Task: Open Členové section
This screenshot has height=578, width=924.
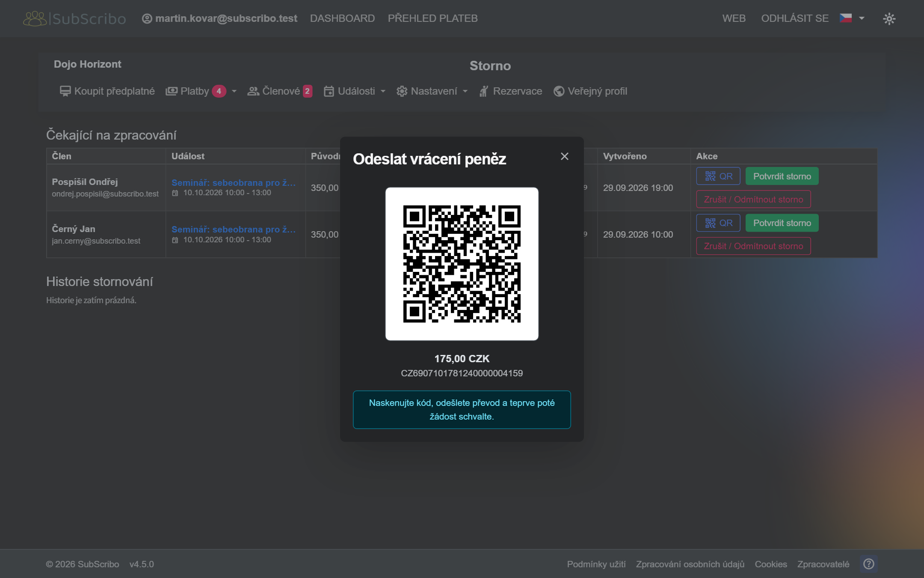Action: click(280, 91)
